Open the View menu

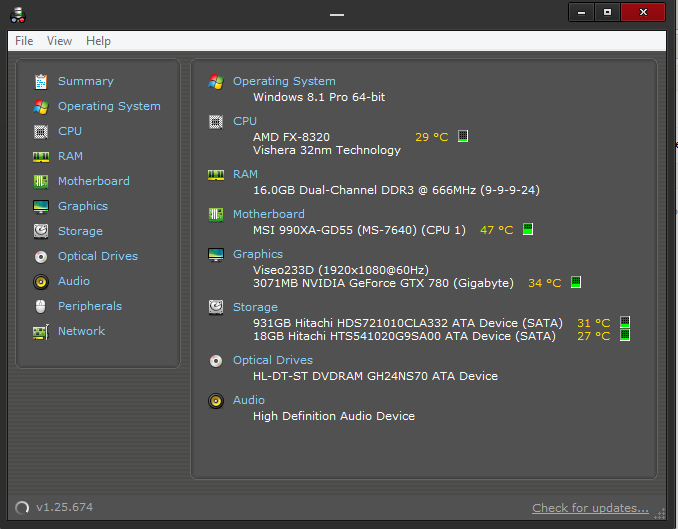[59, 41]
